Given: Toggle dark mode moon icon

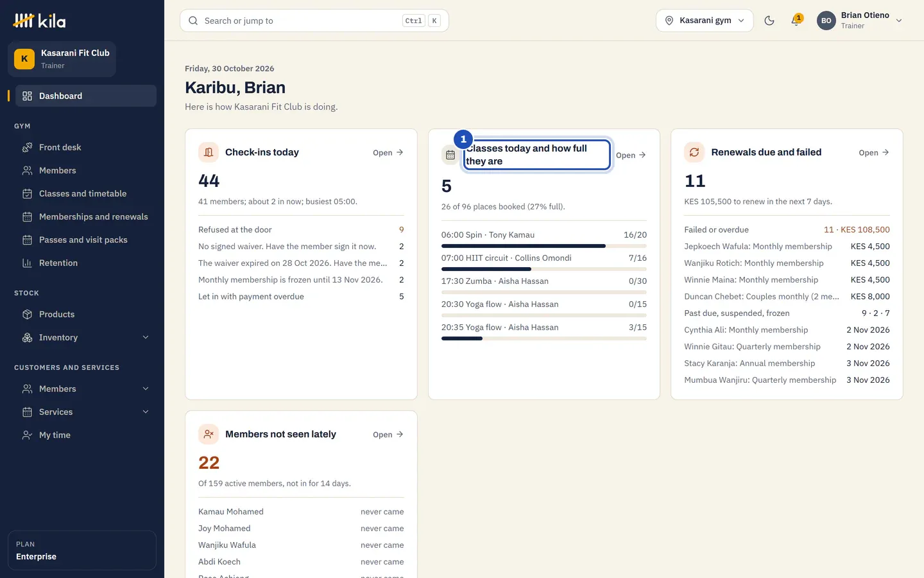Looking at the screenshot, I should tap(769, 21).
